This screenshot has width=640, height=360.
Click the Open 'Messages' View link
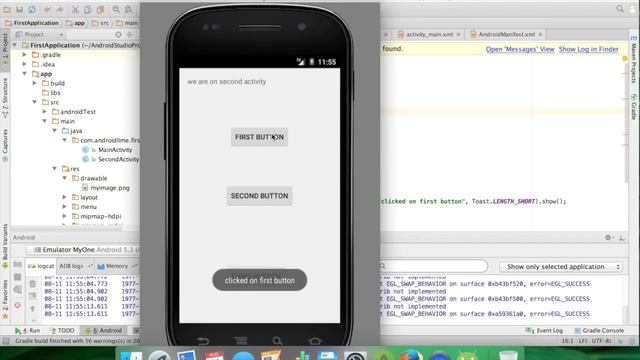(520, 49)
